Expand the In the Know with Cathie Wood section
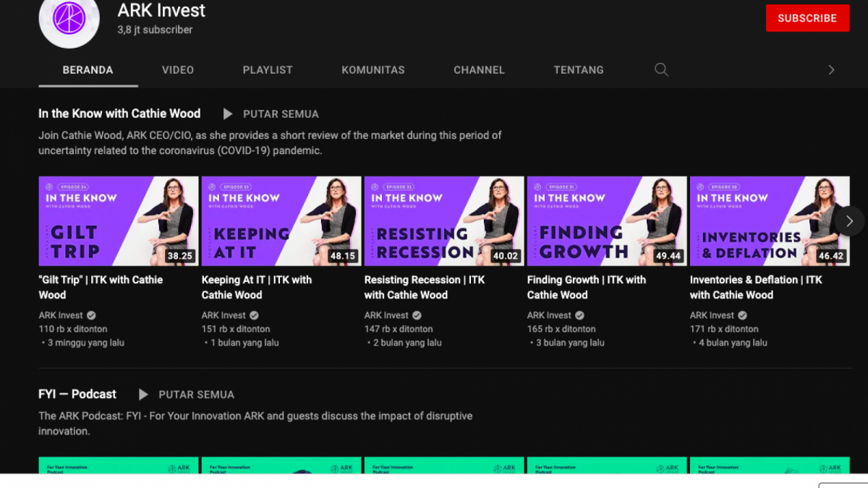Viewport: 868px width, 488px height. [119, 114]
